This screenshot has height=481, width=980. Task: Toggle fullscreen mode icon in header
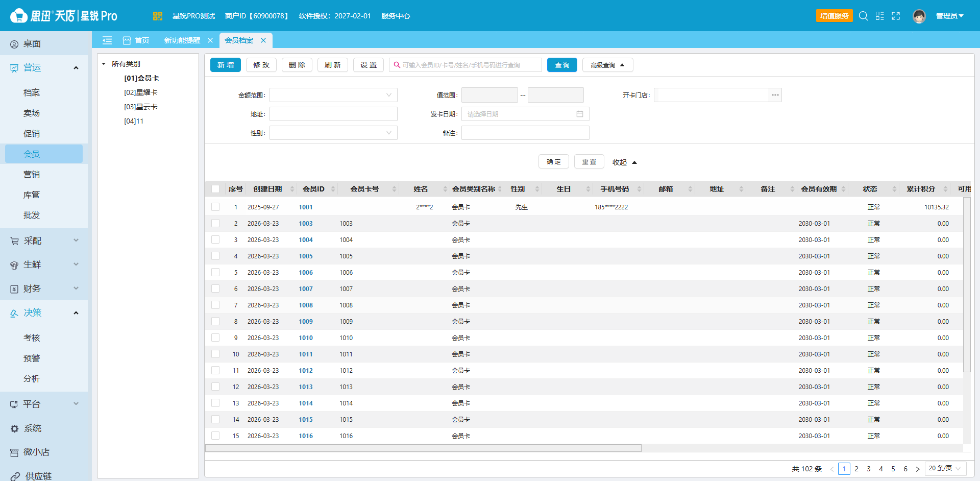(896, 16)
